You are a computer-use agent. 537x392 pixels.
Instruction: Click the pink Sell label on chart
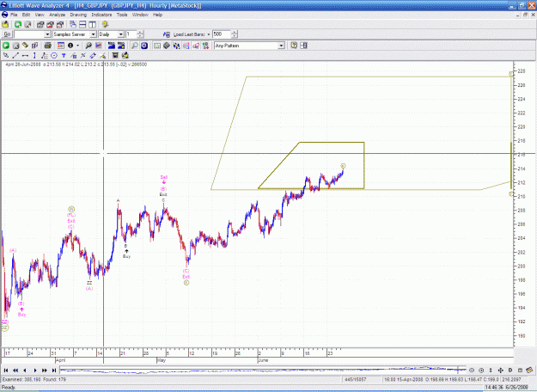[x=164, y=177]
